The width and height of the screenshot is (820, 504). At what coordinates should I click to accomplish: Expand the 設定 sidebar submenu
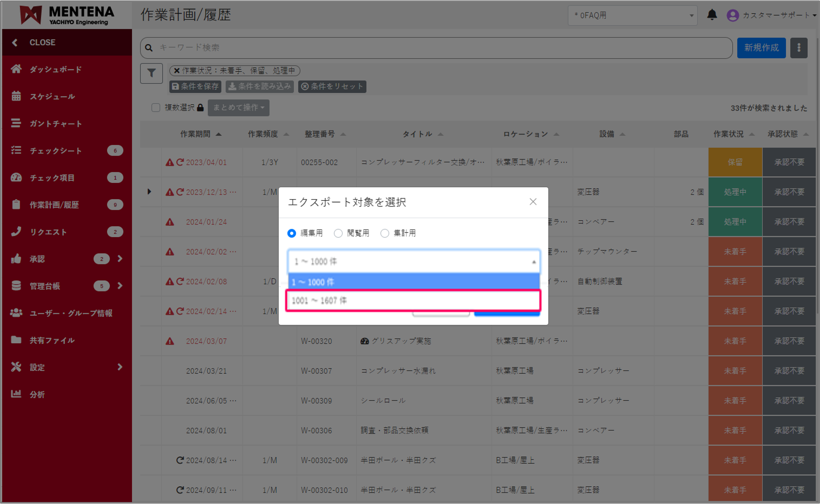click(x=120, y=367)
